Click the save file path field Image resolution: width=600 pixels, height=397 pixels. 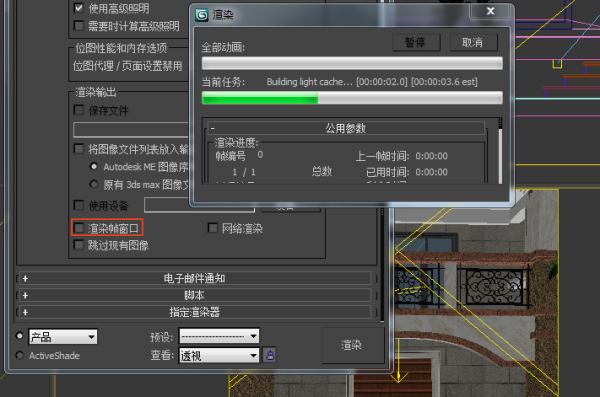(131, 129)
